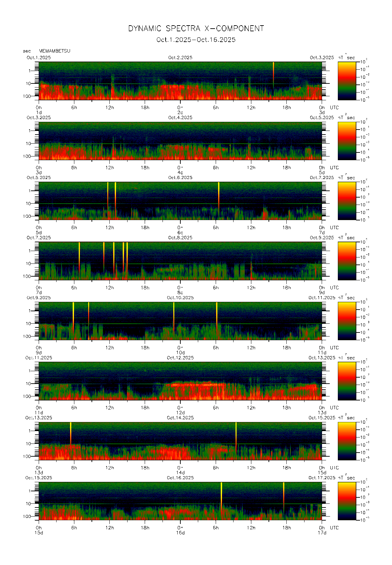The image size is (392, 565).
Task: Select the second spectrogram panel from the top
Action: tap(180, 141)
